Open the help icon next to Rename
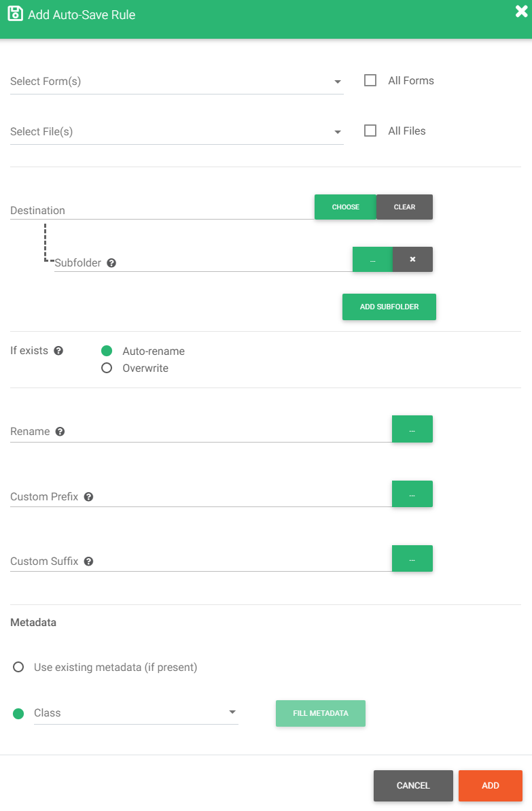The image size is (532, 811). tap(60, 431)
